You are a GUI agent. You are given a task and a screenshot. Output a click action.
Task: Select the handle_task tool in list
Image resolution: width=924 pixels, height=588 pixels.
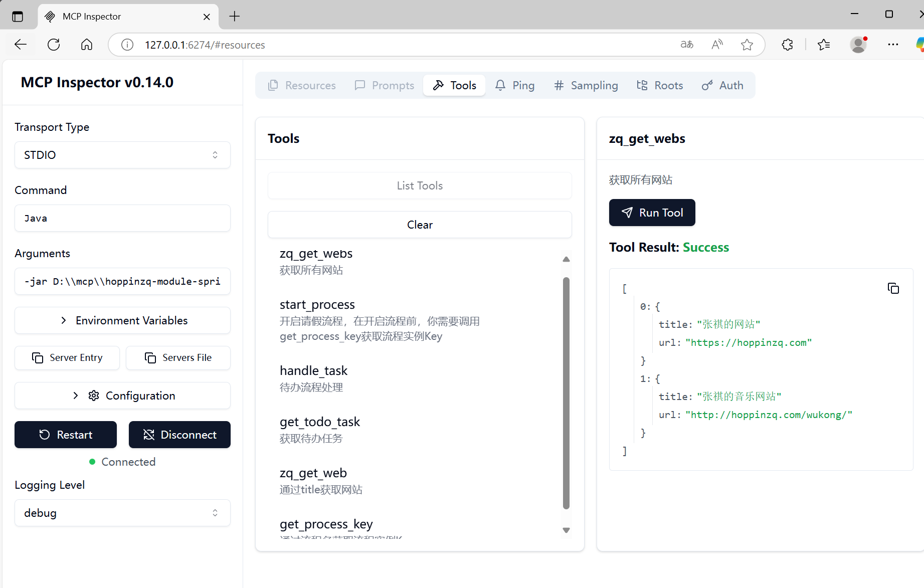(x=313, y=378)
